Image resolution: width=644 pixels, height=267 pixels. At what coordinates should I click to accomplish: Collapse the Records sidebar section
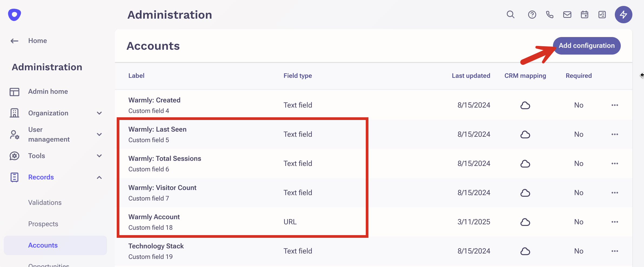pyautogui.click(x=99, y=177)
